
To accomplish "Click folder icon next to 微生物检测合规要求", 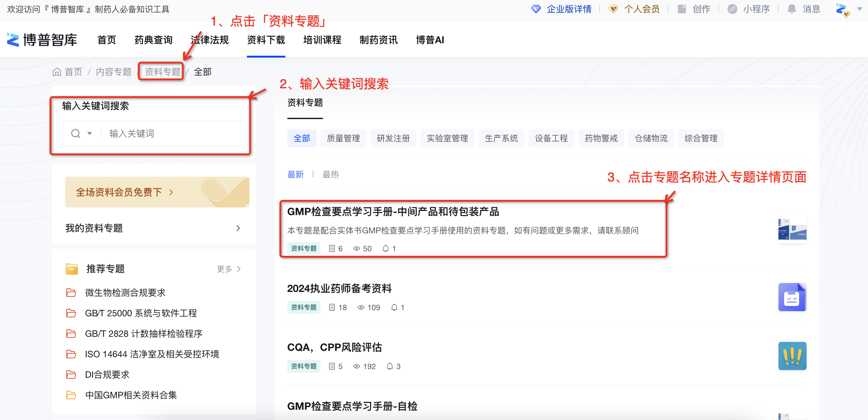I will pos(71,293).
